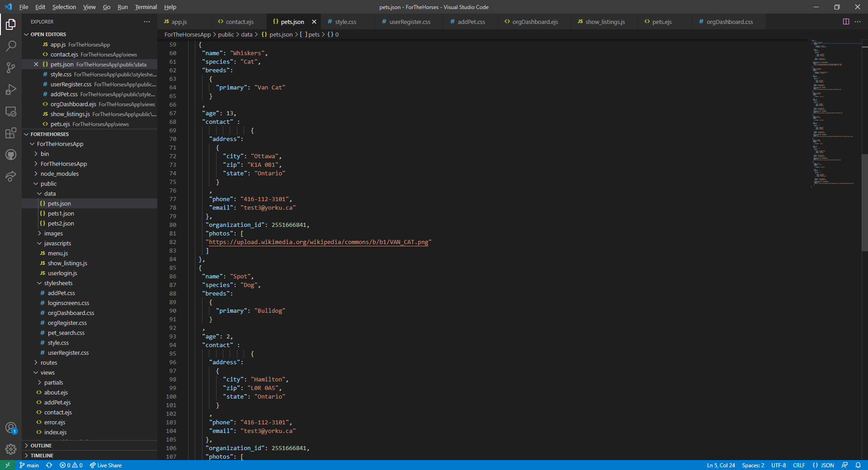Collapse the stylesheets folder
This screenshot has width=868, height=470.
58,283
